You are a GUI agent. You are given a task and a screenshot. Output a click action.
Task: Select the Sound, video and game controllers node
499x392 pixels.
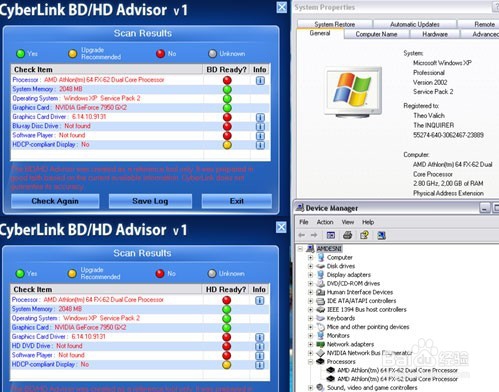[x=372, y=387]
